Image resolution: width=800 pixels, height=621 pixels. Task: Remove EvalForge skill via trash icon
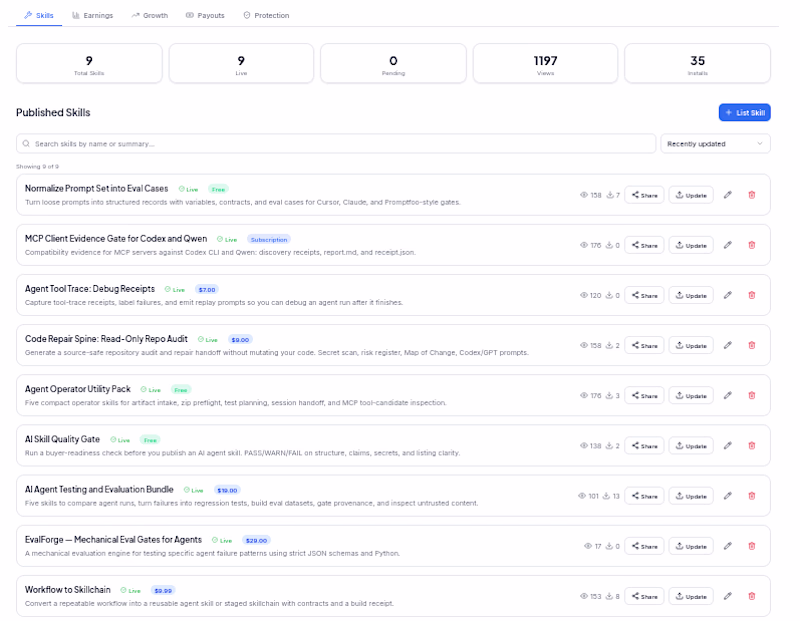click(752, 546)
